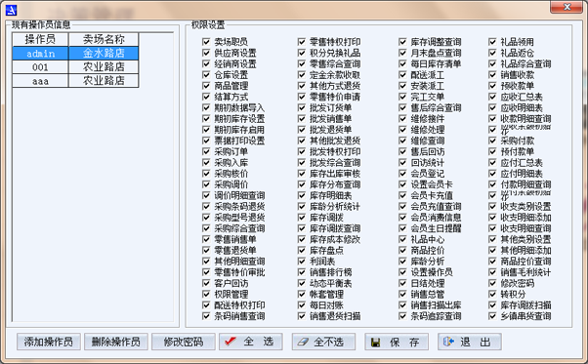Open the 修改密码 button at the bottom
Viewport: 588px width, 364px height.
coord(184,342)
